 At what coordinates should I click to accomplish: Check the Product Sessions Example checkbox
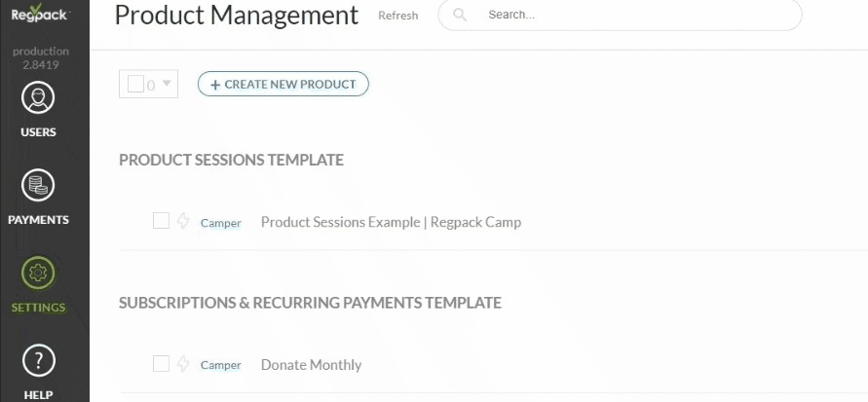tap(161, 221)
